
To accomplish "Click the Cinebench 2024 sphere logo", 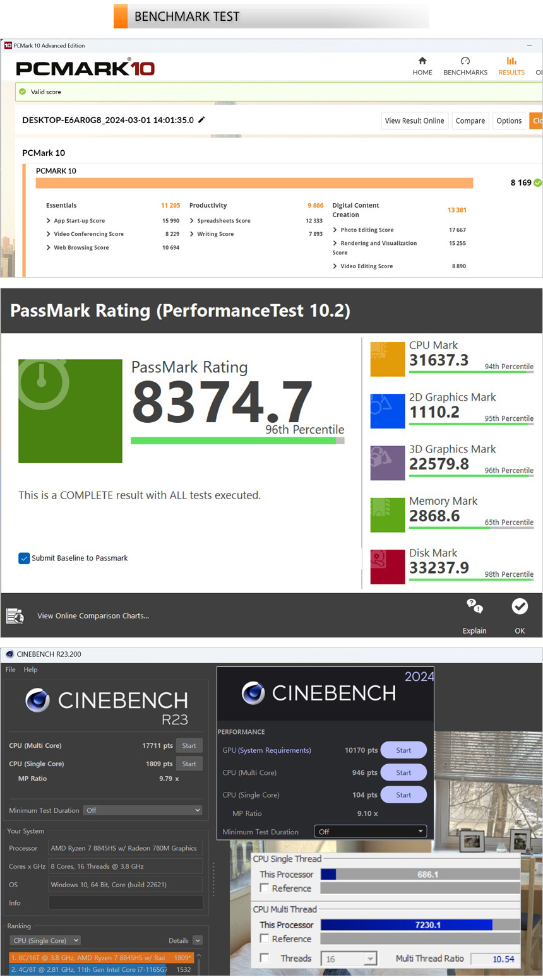I will tap(253, 693).
